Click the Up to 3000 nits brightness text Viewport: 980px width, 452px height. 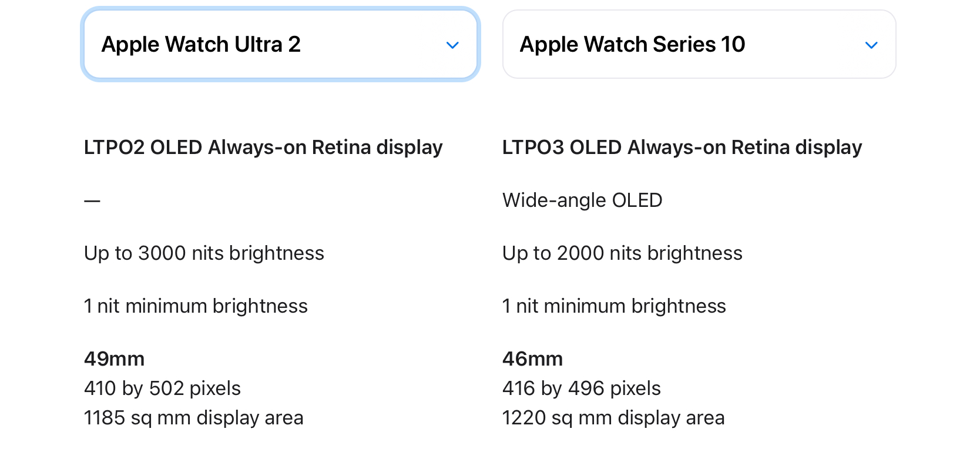coord(204,253)
